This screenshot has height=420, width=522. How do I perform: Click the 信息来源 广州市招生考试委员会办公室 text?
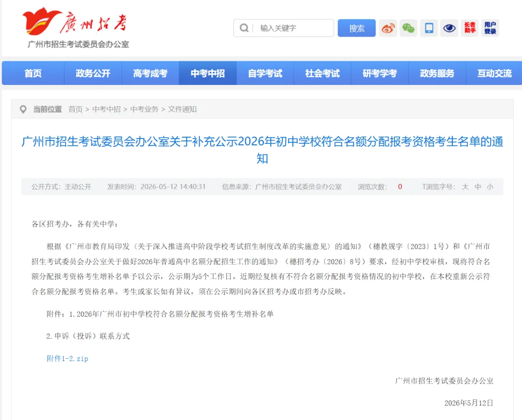tap(282, 187)
